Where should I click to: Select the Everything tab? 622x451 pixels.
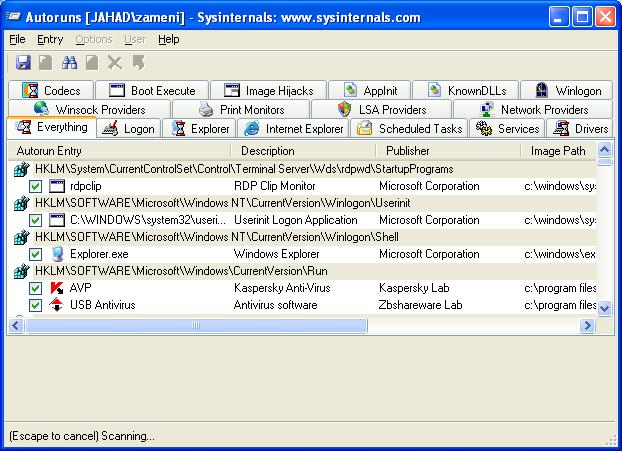click(x=52, y=127)
